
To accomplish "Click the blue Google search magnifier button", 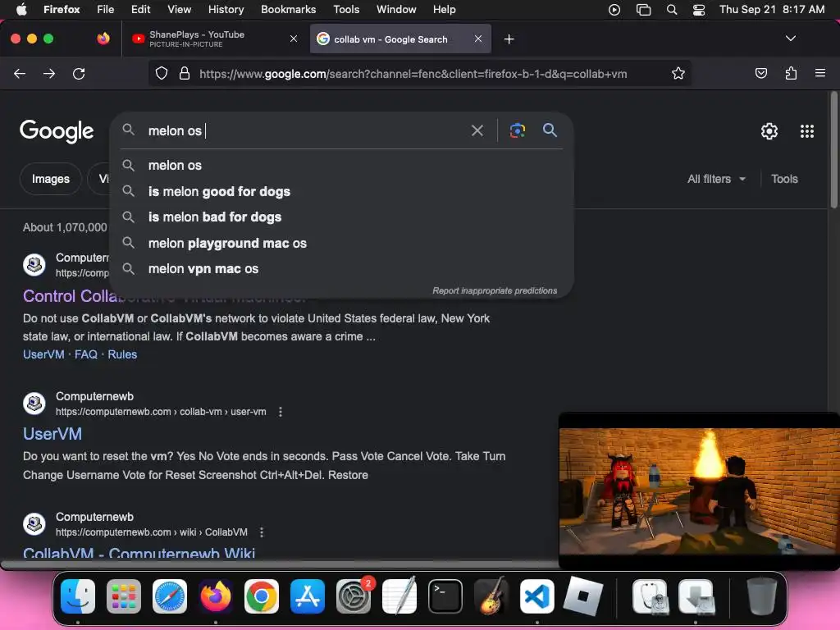I will pos(550,130).
